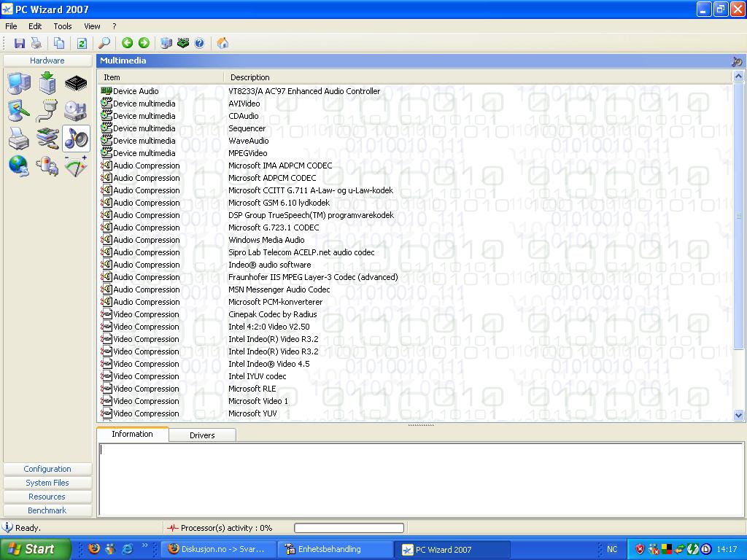Click inside the Information text area
747x560 pixels.
(x=421, y=479)
